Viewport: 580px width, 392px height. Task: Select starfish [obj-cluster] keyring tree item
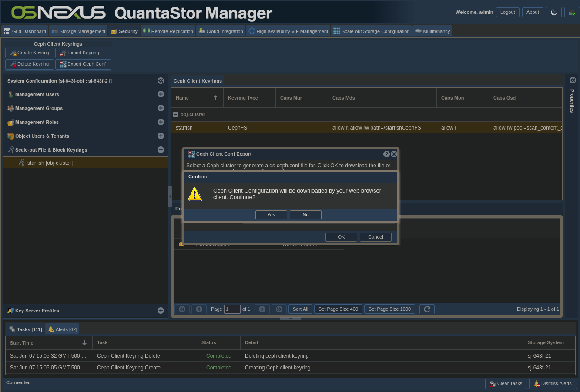50,163
